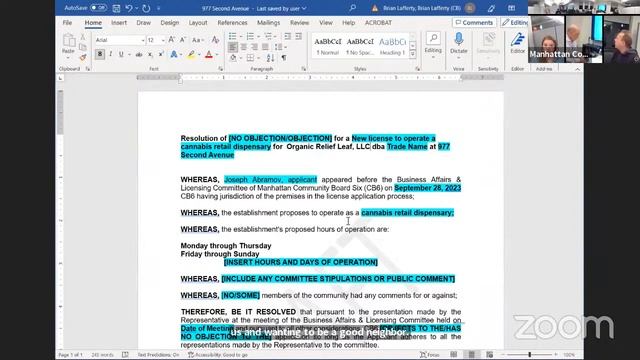The width and height of the screenshot is (640, 360).
Task: Click the Copy icon
Action: (83, 47)
